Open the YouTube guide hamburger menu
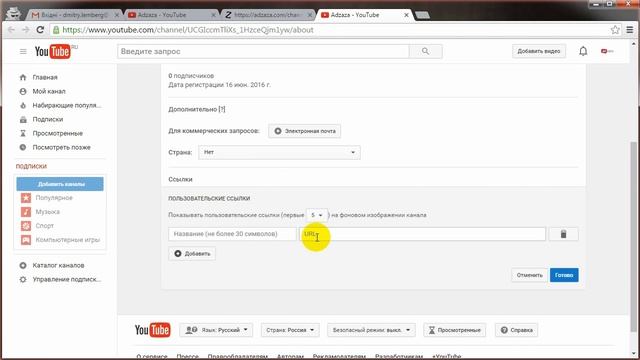Image resolution: width=640 pixels, height=360 pixels. [x=23, y=51]
